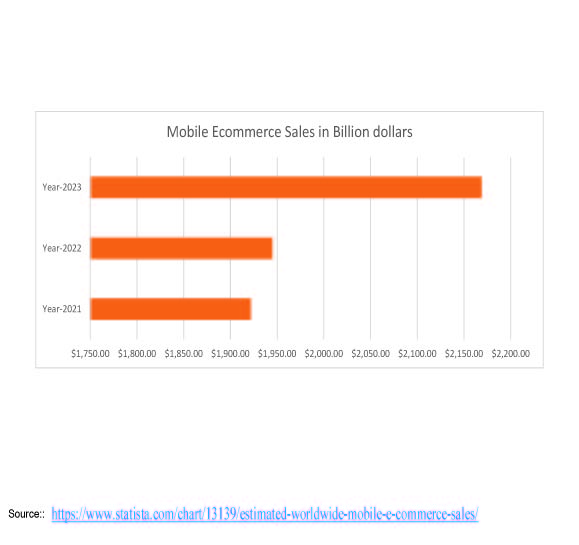Viewport: 579px width, 545px height.
Task: Click the $1,950.00 axis value
Action: pos(277,353)
